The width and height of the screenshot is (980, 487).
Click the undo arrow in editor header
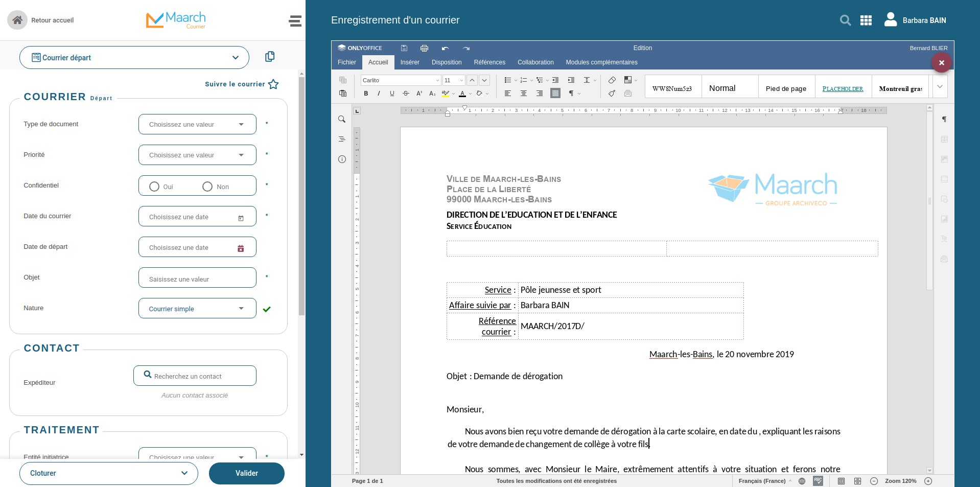pyautogui.click(x=445, y=48)
